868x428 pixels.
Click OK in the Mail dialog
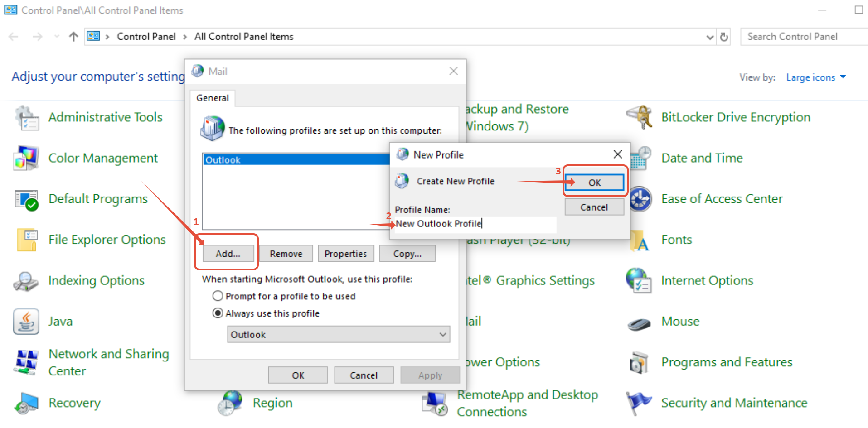[x=298, y=375]
